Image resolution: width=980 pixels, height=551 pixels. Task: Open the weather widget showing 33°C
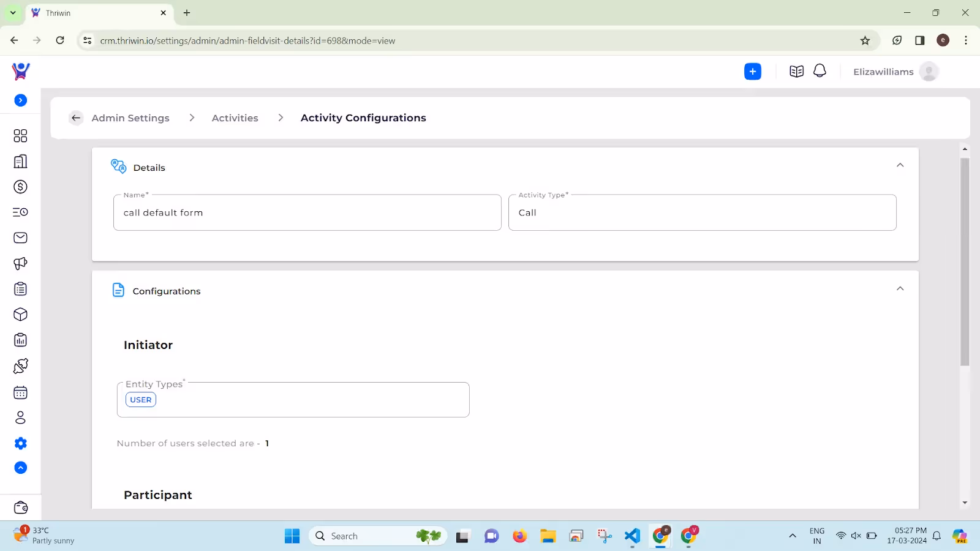44,536
